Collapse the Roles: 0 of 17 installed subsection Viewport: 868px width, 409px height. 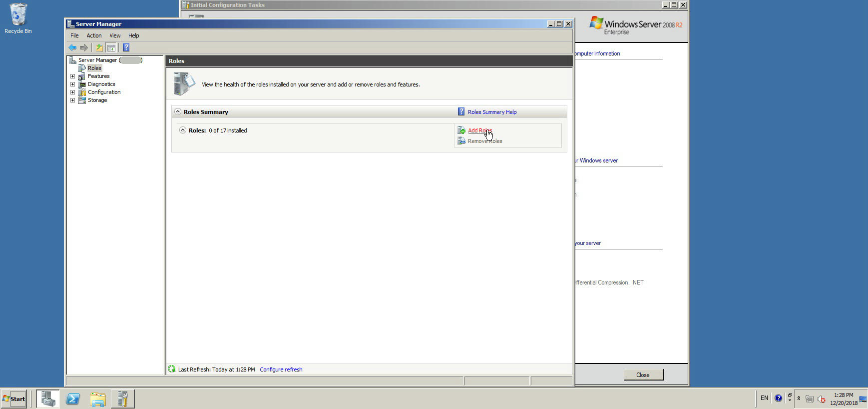[183, 130]
